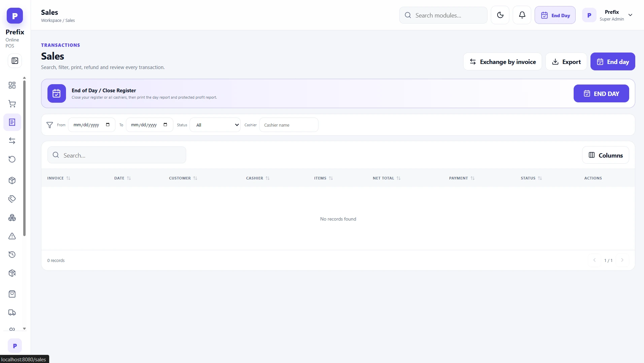The height and width of the screenshot is (363, 644).
Task: Open the shopping cart sidebar icon
Action: [12, 104]
